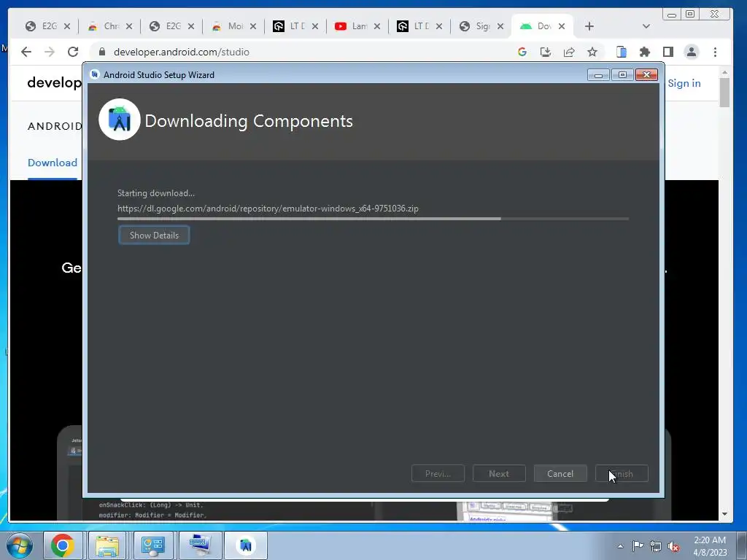
Task: Click the greyed-out Finish button
Action: point(622,474)
